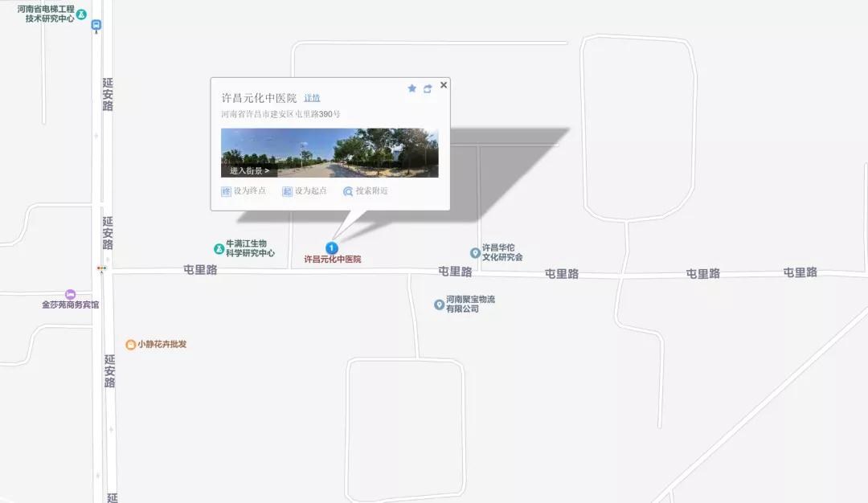Click the street view panorama thumbnail

click(x=330, y=153)
